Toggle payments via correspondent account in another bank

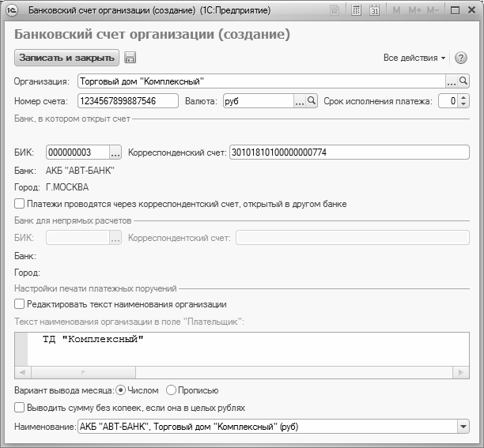(20, 204)
